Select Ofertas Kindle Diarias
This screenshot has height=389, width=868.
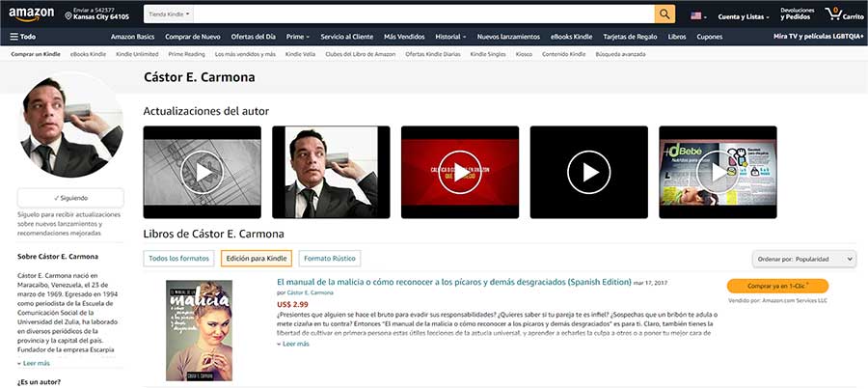point(433,54)
